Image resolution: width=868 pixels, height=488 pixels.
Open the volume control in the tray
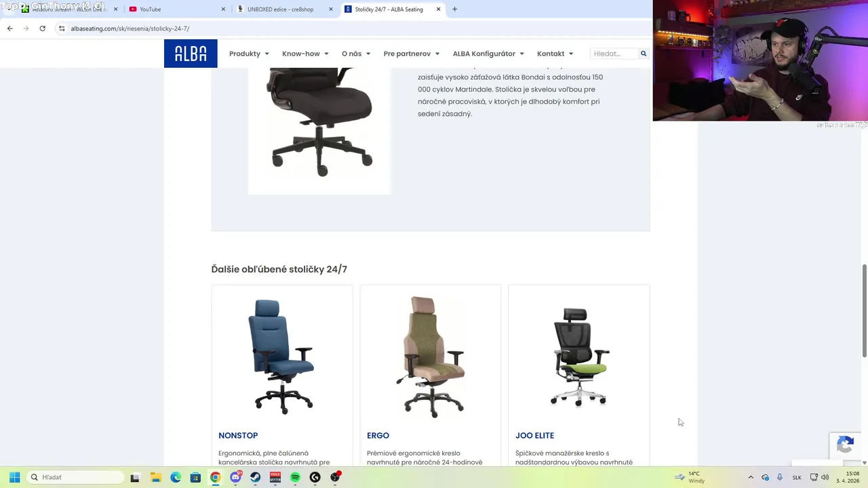(825, 477)
